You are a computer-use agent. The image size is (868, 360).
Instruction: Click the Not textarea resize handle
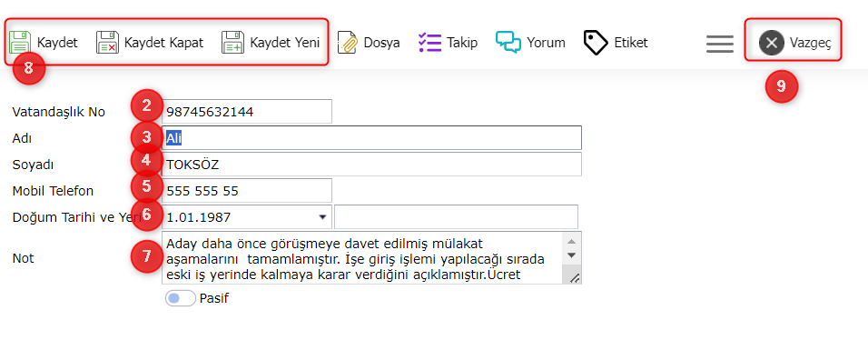click(575, 278)
